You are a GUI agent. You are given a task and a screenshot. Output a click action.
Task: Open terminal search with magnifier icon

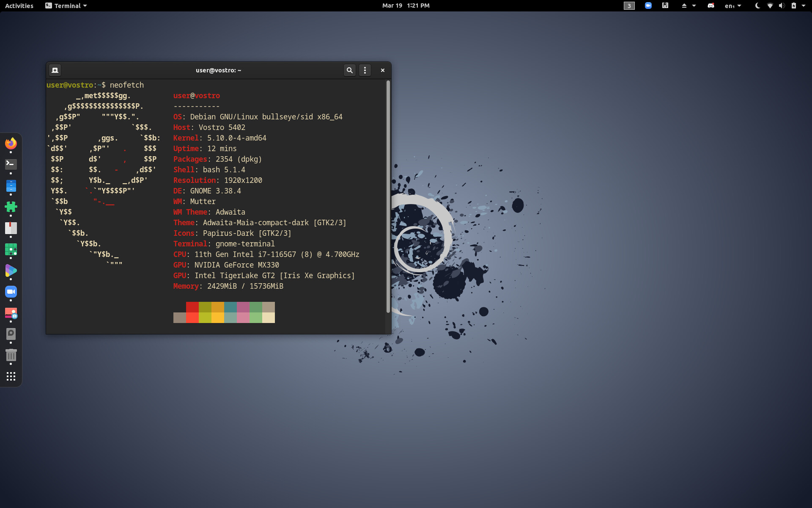349,70
